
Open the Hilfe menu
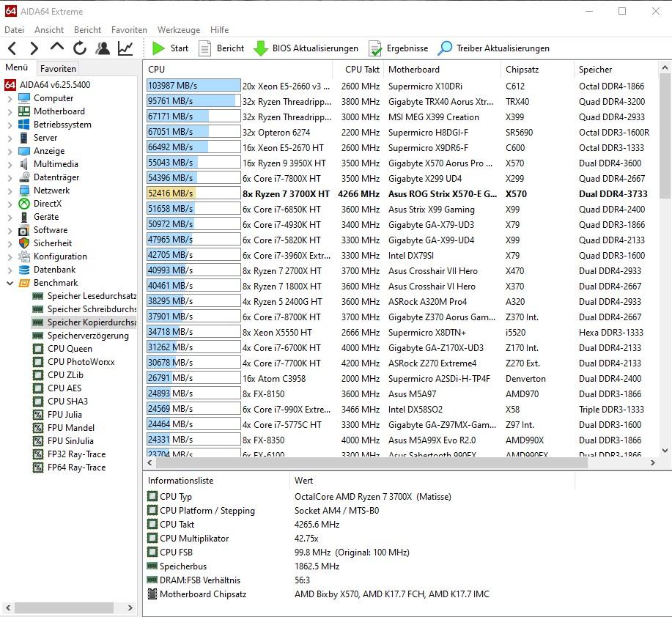(219, 30)
